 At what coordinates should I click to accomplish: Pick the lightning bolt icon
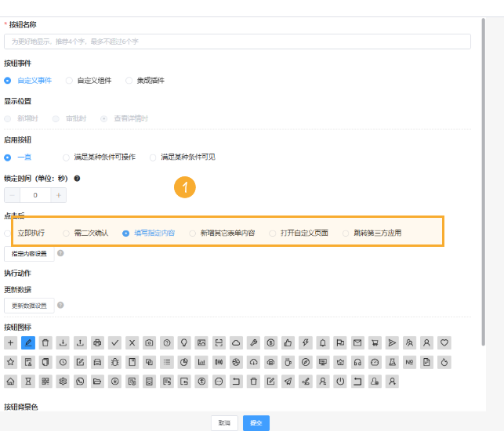[x=306, y=343]
